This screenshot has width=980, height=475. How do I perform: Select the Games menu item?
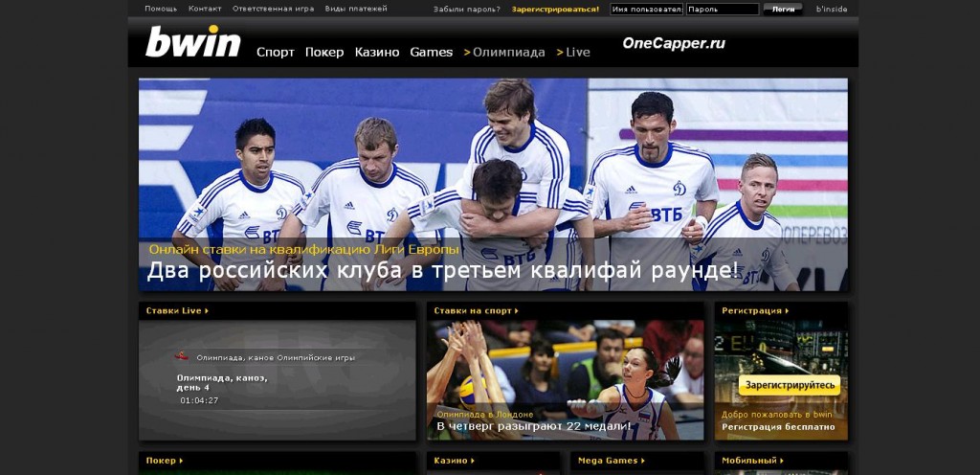432,53
